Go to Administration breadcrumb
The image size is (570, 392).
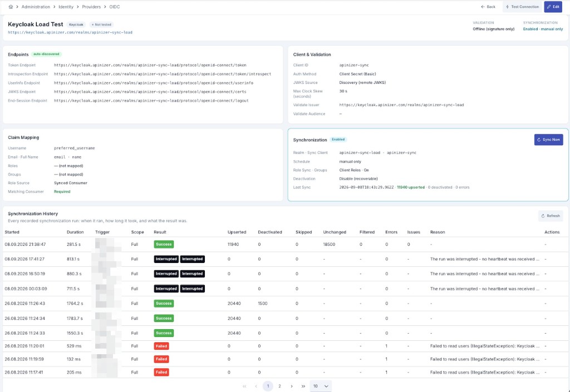36,7
